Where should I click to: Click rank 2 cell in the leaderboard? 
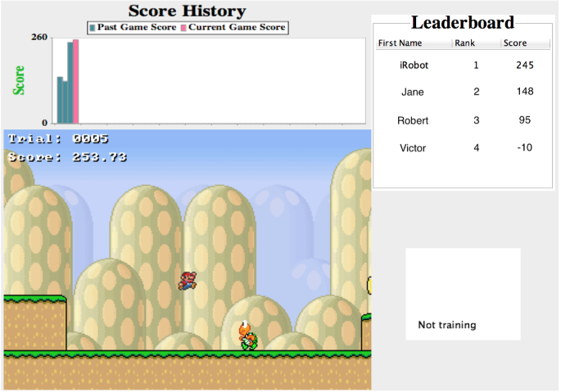pos(476,92)
